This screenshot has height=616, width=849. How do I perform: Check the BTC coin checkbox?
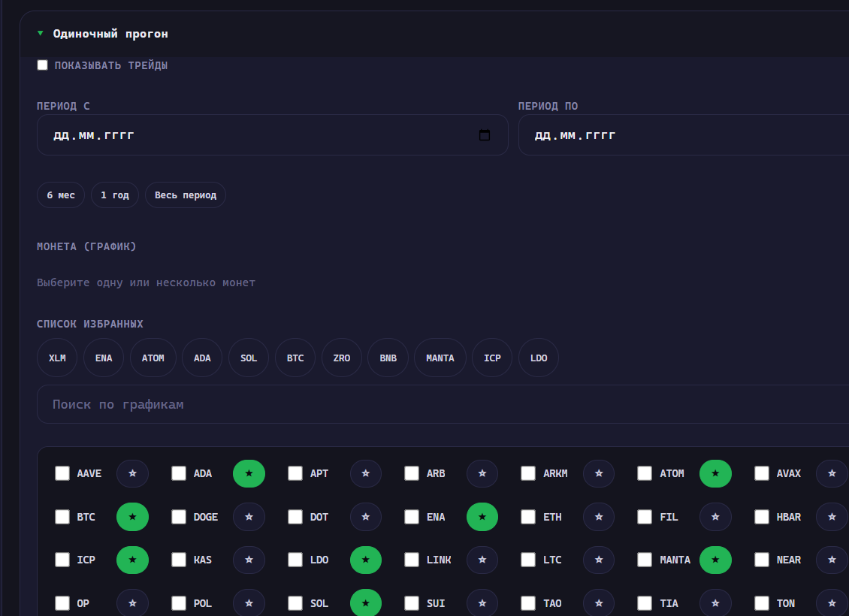click(x=62, y=516)
